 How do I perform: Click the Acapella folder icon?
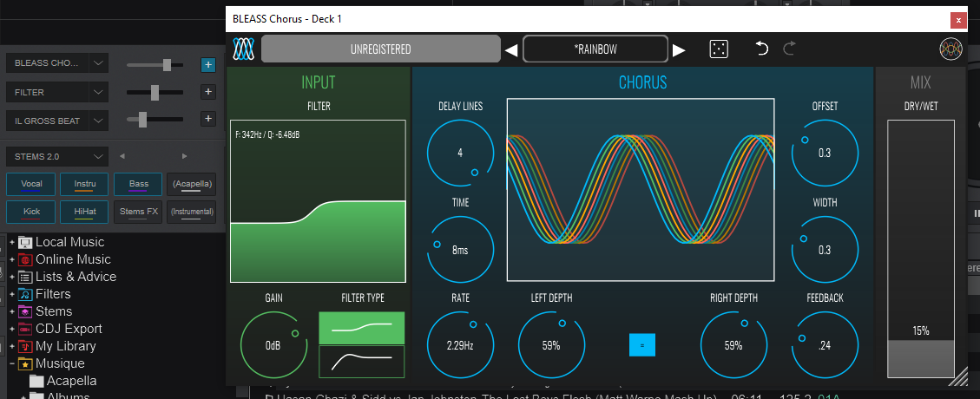tap(36, 381)
